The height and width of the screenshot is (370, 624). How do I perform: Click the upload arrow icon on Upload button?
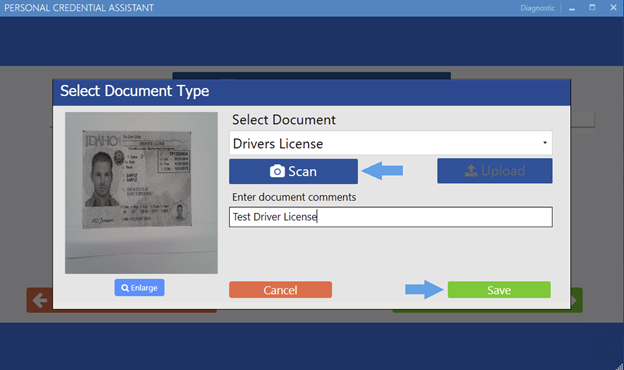[471, 171]
